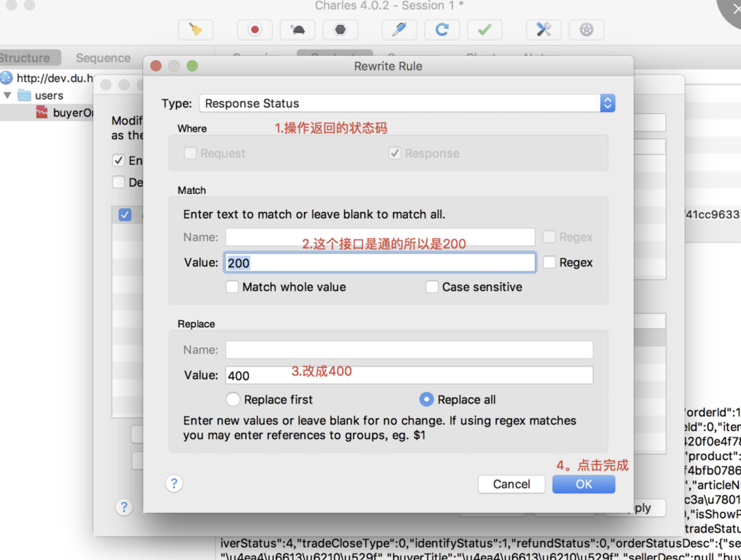Toggle the En... checkbox in background window
The image size is (741, 560).
[x=118, y=161]
